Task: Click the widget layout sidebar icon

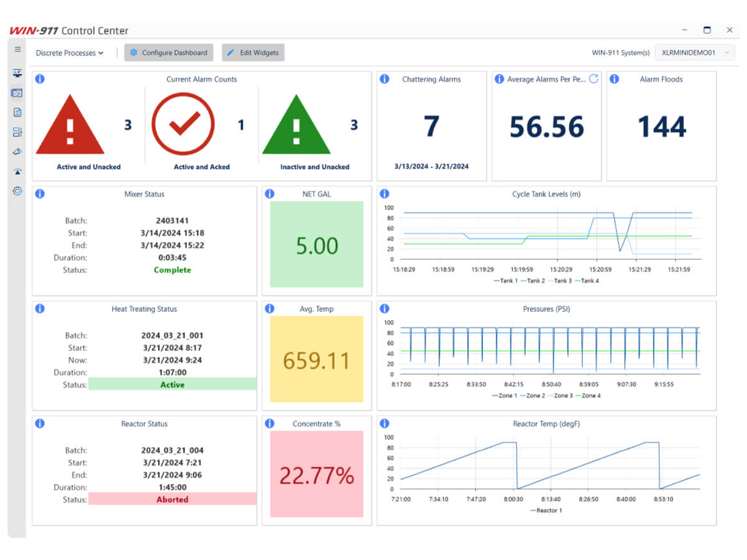Action: click(17, 131)
